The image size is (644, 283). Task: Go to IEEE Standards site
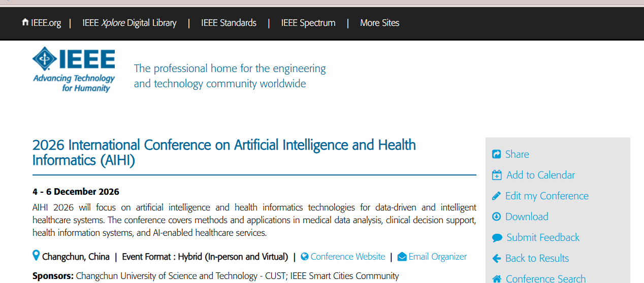point(229,23)
